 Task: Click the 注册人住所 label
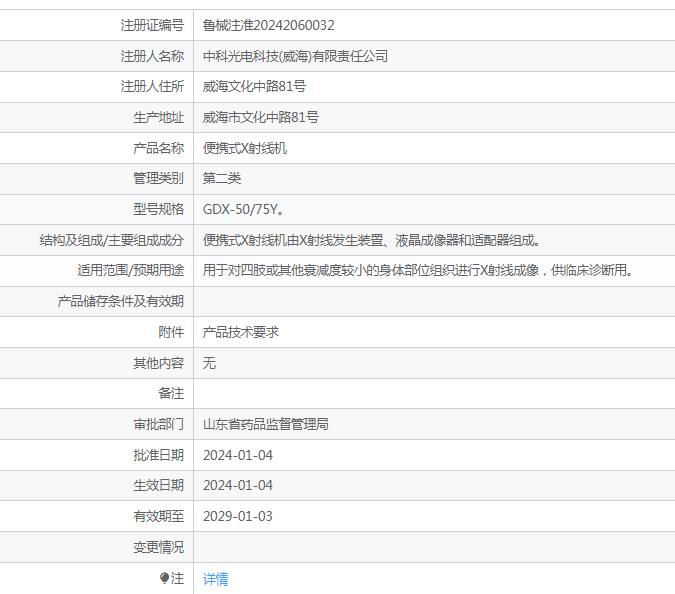pos(152,87)
